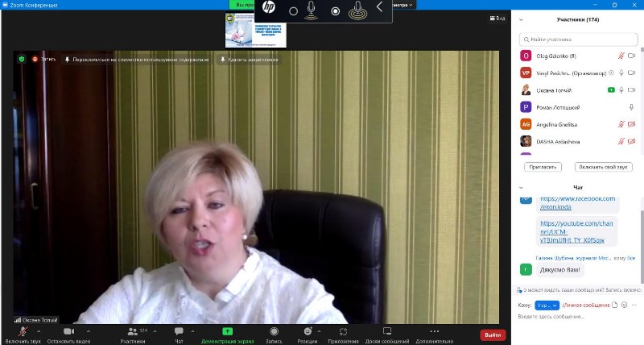Click DASHA Ardashova avatar photo
The width and height of the screenshot is (644, 345).
526,141
